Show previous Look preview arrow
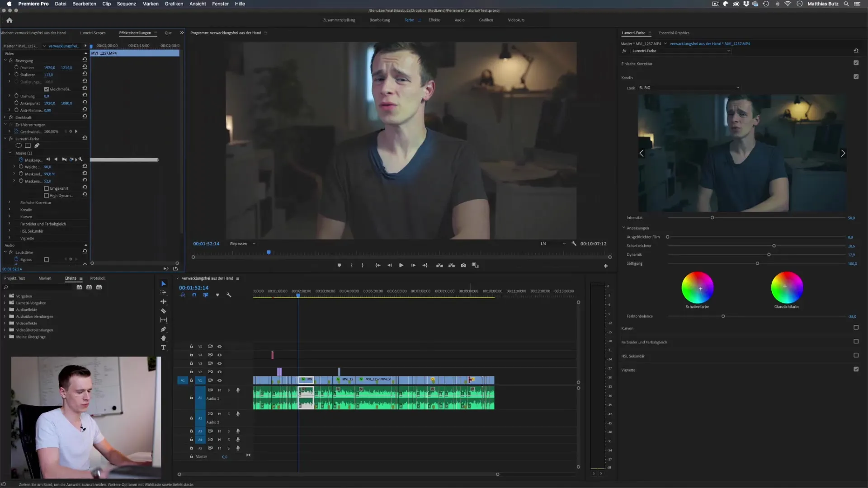 coord(642,153)
